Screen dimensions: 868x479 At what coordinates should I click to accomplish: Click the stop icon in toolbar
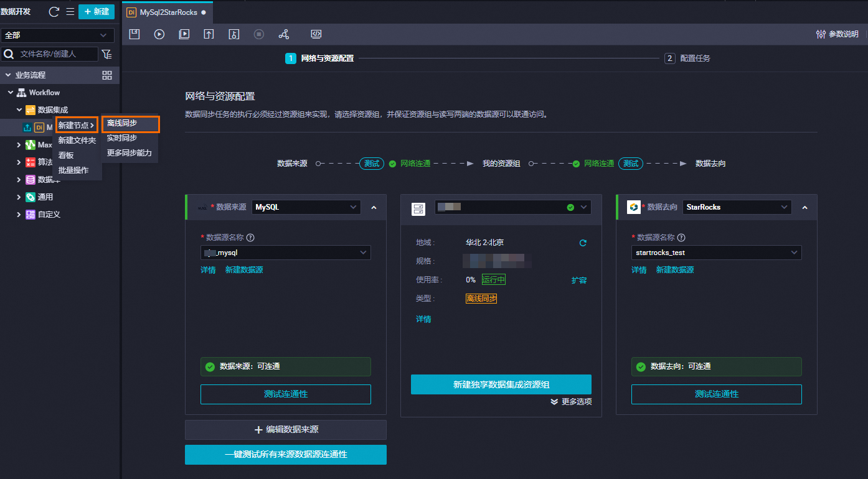[x=259, y=34]
